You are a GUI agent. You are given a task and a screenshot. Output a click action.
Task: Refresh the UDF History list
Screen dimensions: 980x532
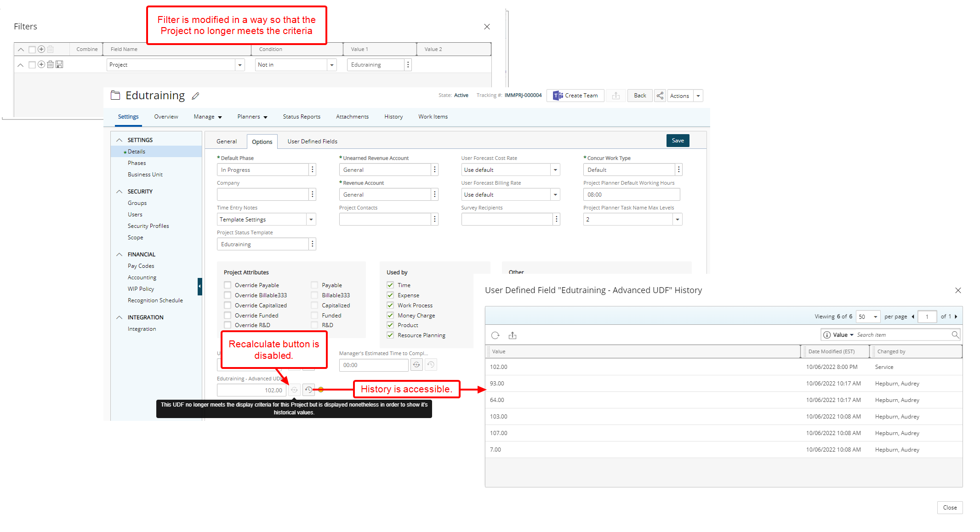[495, 335]
